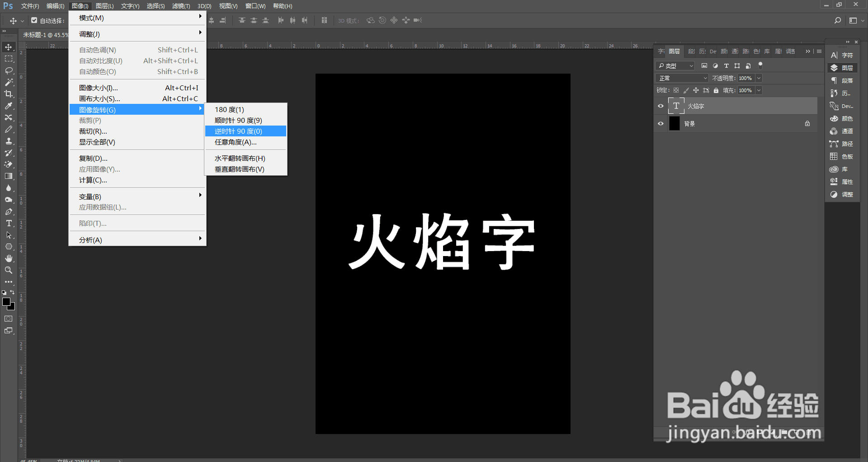Select 水平翻转画布 from the submenu
Viewport: 868px width, 462px height.
pos(240,158)
